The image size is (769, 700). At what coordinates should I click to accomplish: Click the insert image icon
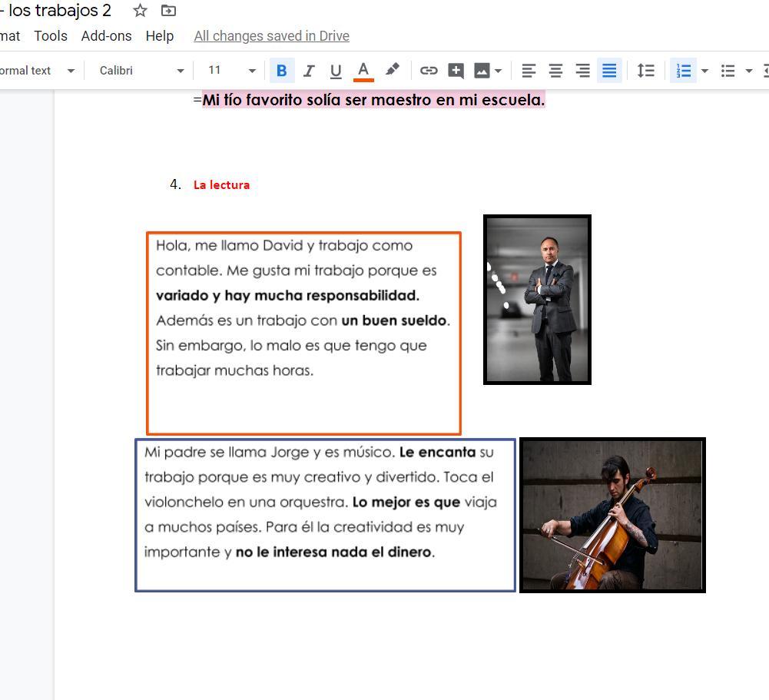[x=482, y=71]
